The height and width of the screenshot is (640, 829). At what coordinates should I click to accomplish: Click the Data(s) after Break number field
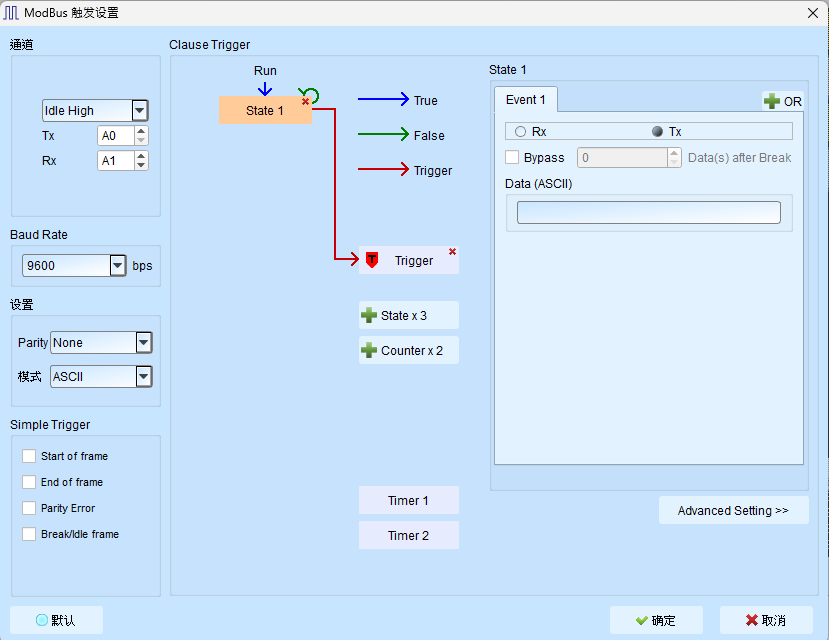coord(622,157)
